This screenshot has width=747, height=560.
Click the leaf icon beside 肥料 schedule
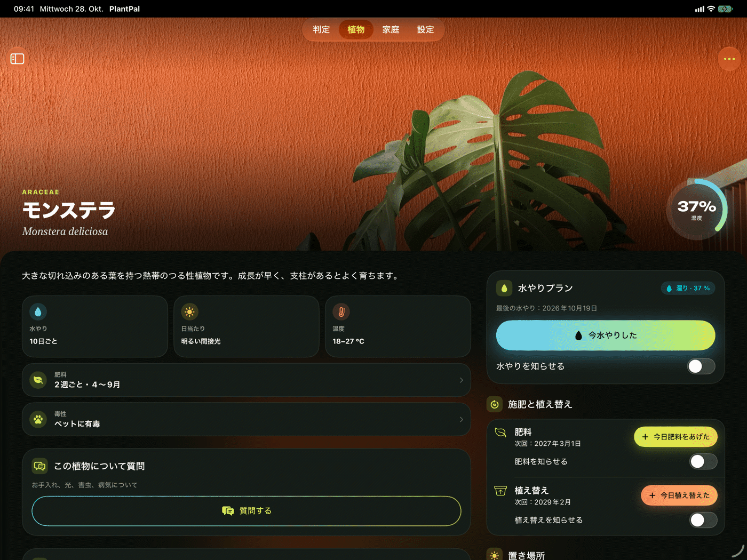(x=500, y=433)
